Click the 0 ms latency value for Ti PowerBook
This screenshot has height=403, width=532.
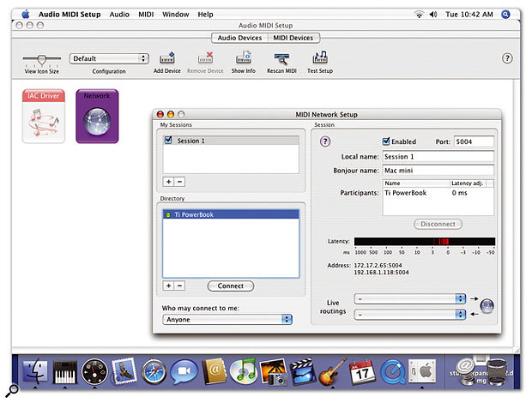(x=459, y=193)
